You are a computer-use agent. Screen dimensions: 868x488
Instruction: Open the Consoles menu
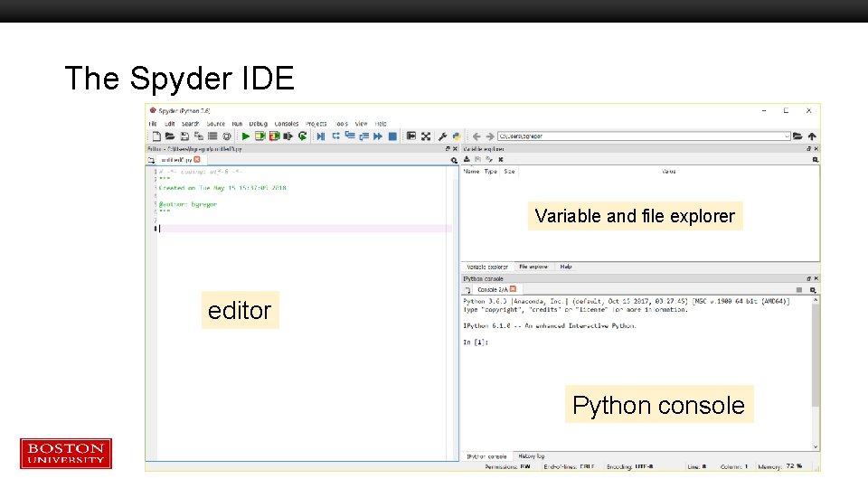point(287,124)
